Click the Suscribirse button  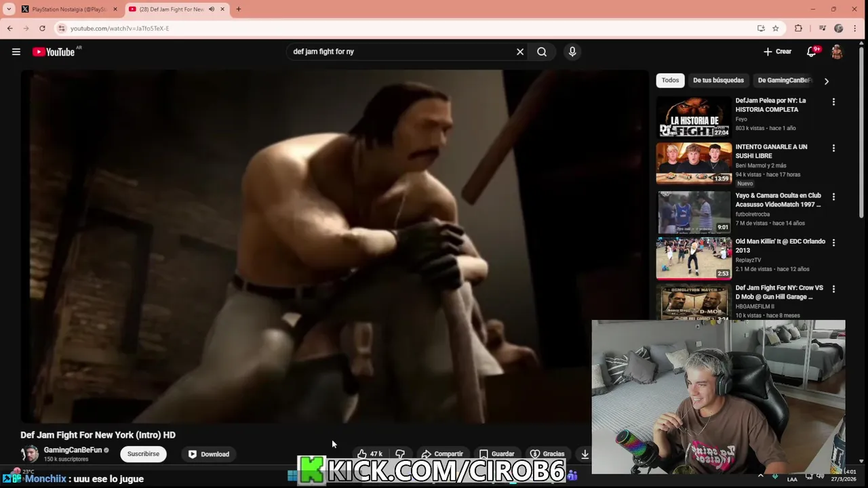(143, 454)
